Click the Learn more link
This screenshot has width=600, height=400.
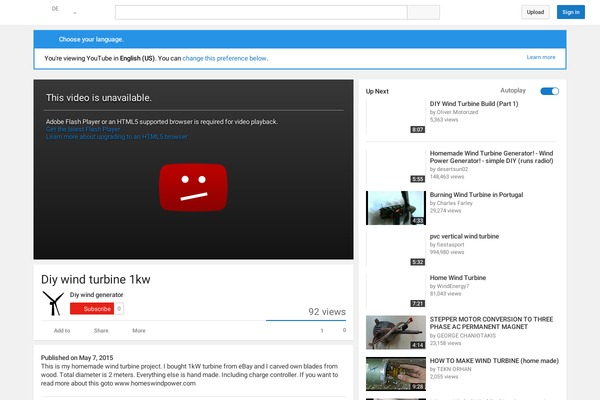(x=541, y=57)
